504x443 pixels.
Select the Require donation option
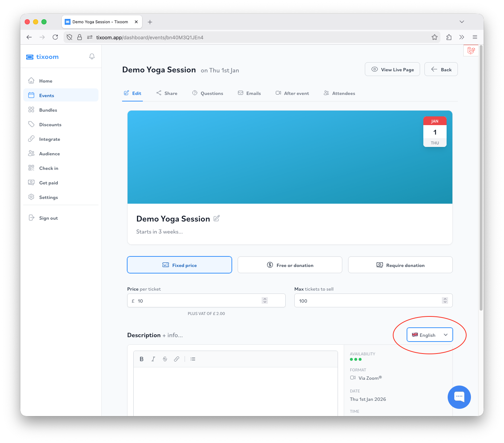pos(400,265)
